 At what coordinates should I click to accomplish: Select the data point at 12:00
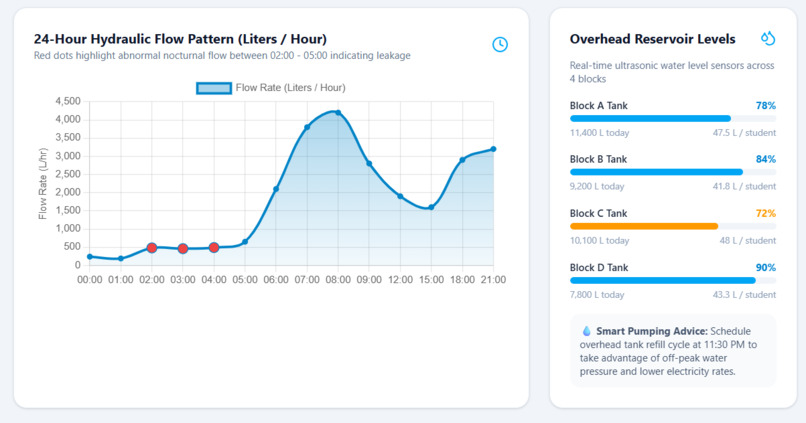[x=400, y=196]
